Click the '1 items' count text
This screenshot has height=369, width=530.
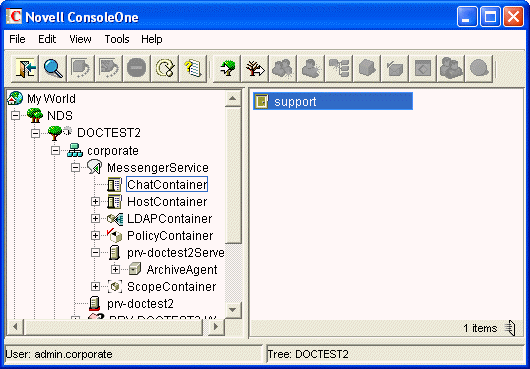[480, 328]
